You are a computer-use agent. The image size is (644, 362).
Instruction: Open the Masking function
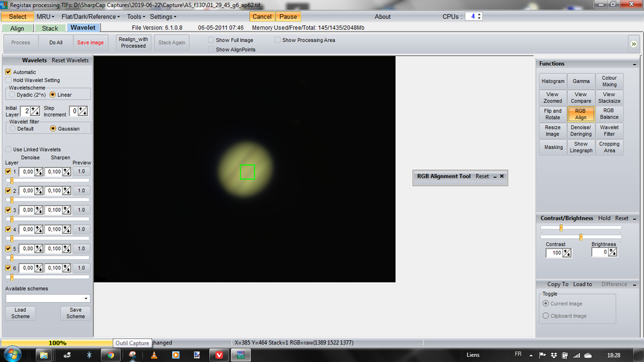[553, 147]
